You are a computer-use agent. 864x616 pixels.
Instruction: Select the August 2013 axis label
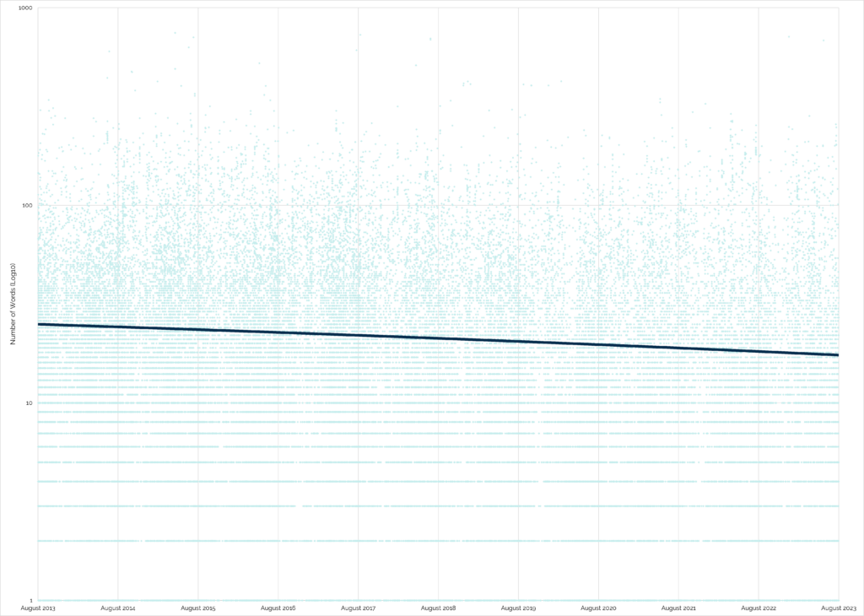coord(37,607)
